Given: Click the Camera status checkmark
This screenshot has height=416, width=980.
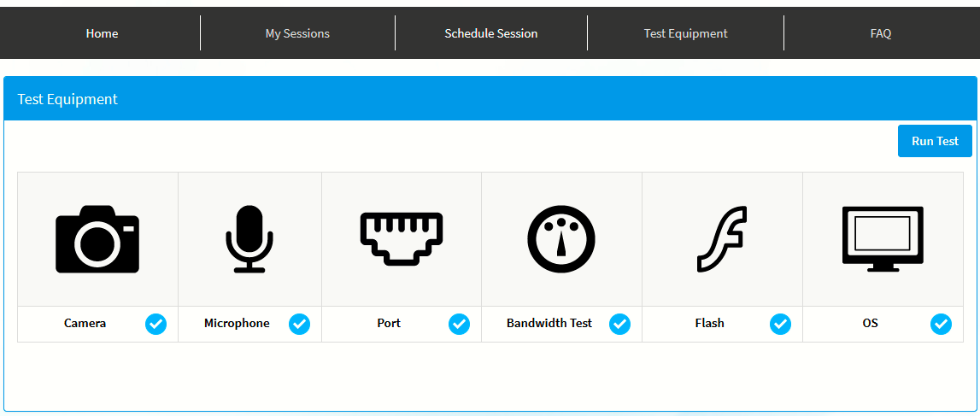Looking at the screenshot, I should 156,324.
